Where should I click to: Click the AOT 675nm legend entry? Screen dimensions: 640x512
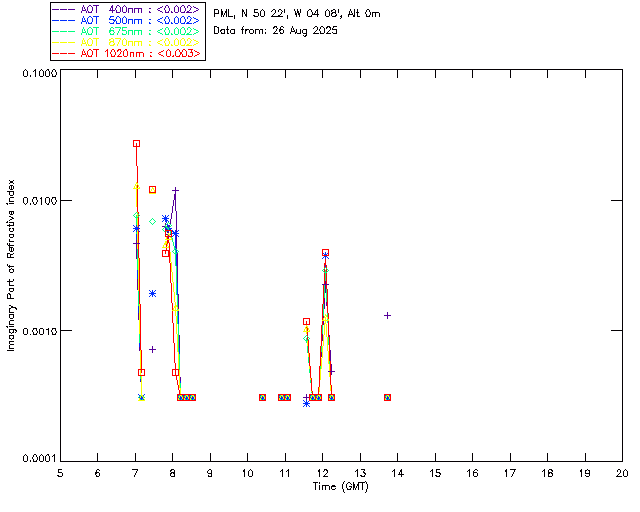point(127,31)
